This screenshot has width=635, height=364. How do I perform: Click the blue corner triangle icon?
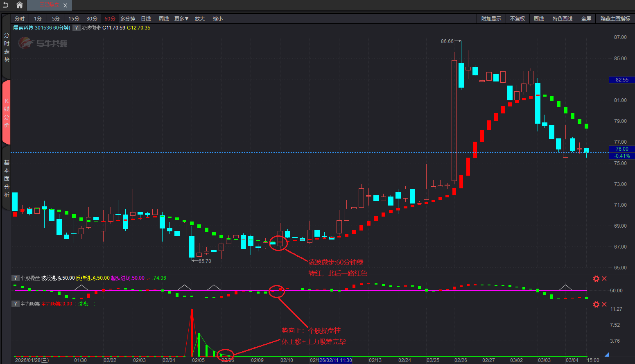coord(607,354)
